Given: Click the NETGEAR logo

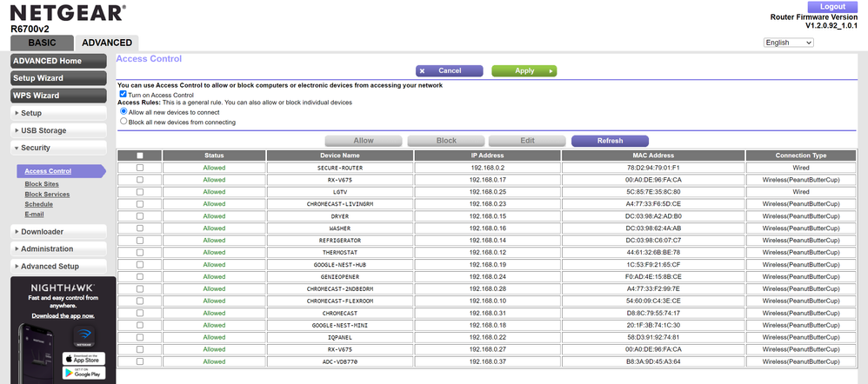Looking at the screenshot, I should [x=68, y=13].
